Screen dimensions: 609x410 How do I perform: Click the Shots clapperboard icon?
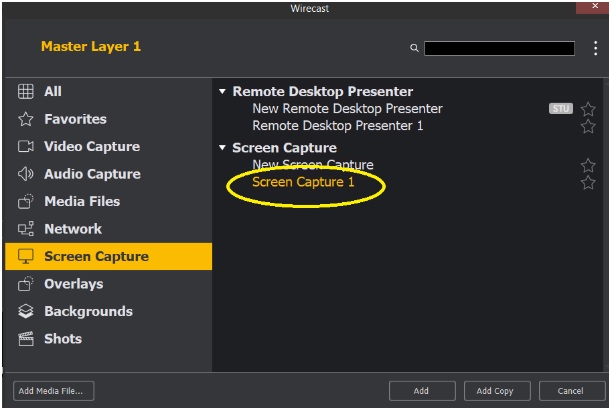coord(26,339)
